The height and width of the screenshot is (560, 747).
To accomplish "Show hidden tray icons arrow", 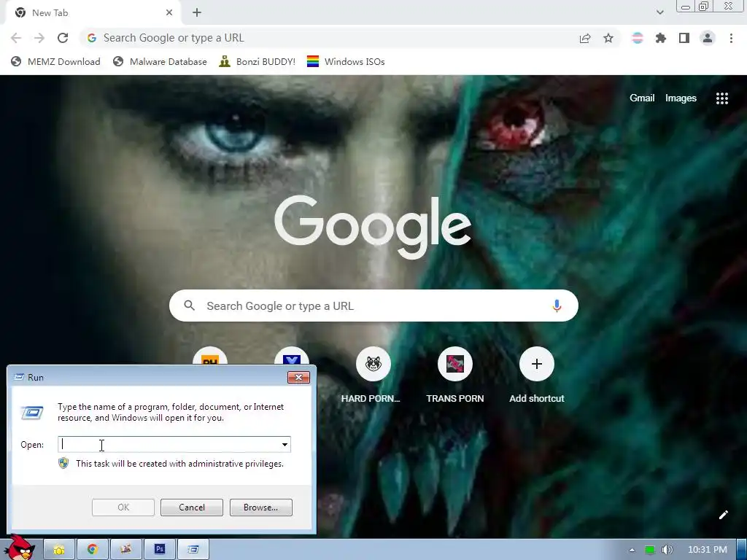I will [632, 550].
